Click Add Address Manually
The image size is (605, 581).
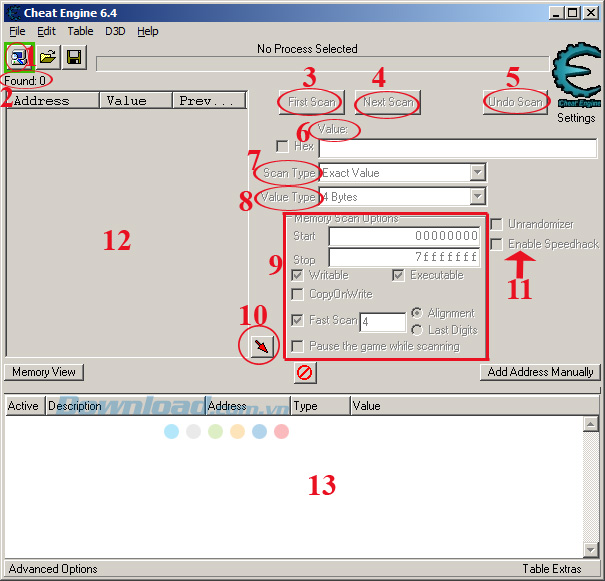click(540, 372)
